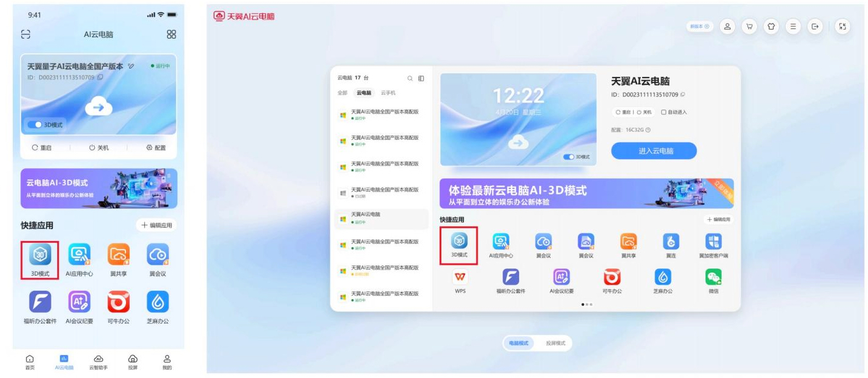Tap the 云电脑AI-3D模式 mobile banner
The image size is (868, 378).
click(99, 188)
